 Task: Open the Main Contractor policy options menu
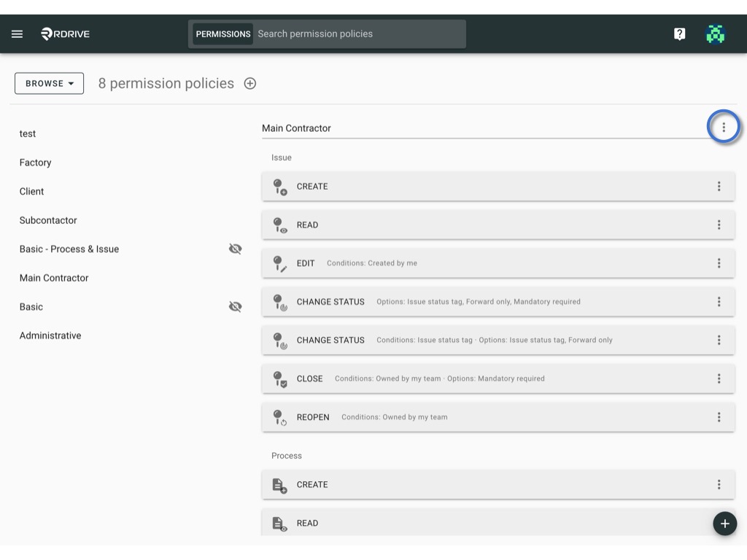[x=723, y=127]
